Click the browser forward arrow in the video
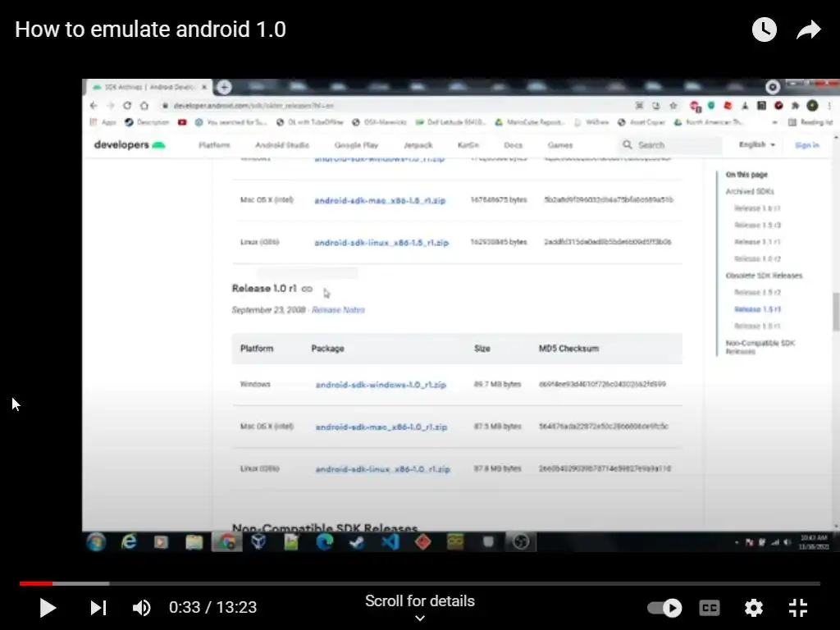840x630 pixels. 111,106
